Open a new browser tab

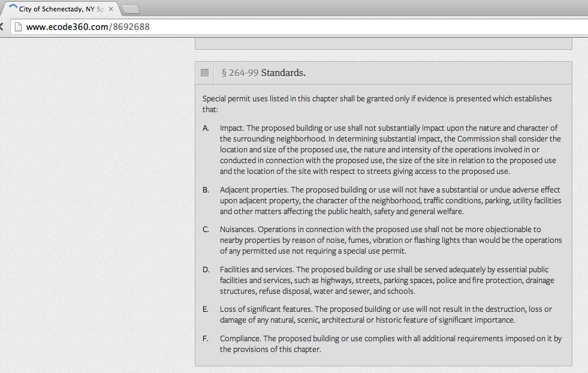(x=130, y=10)
